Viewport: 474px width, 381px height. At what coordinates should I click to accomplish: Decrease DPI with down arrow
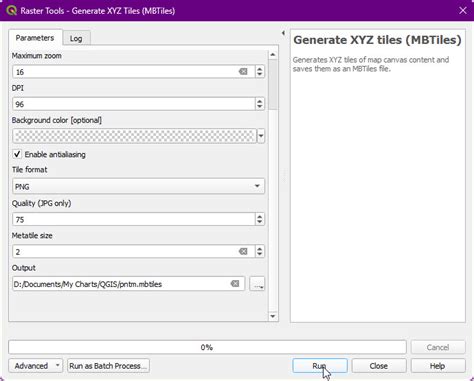[260, 107]
